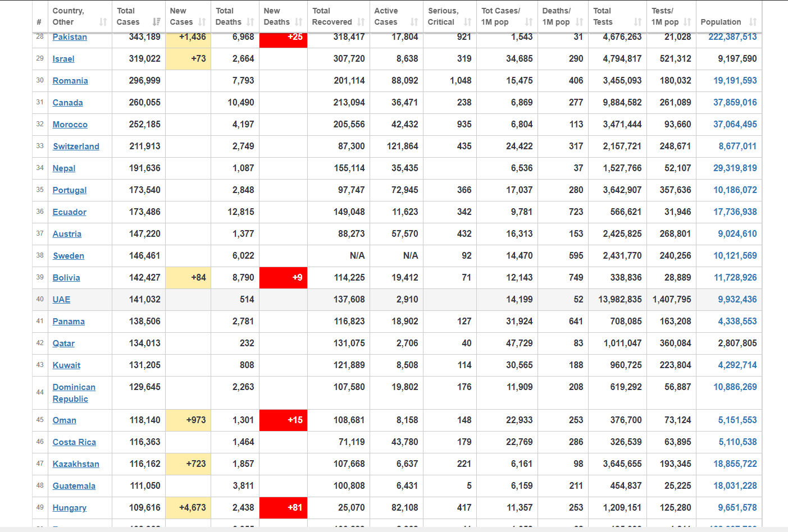Click the Bolivia link
The width and height of the screenshot is (788, 532).
pos(66,278)
